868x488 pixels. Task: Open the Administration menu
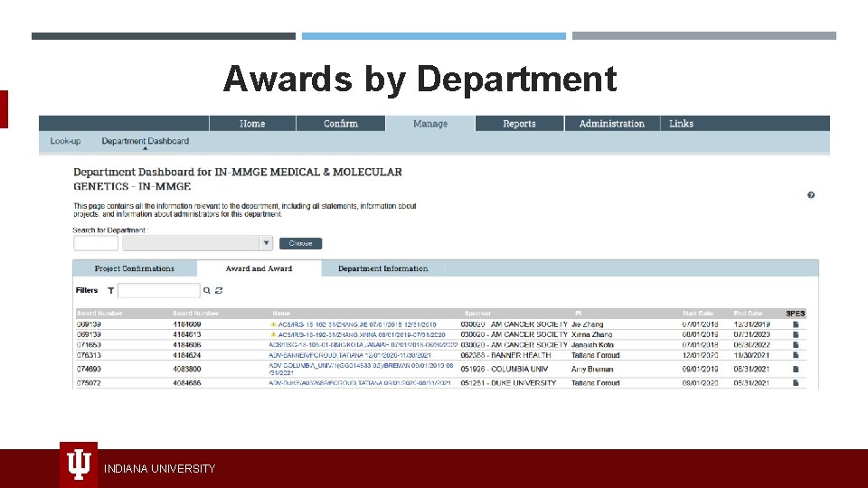(612, 124)
